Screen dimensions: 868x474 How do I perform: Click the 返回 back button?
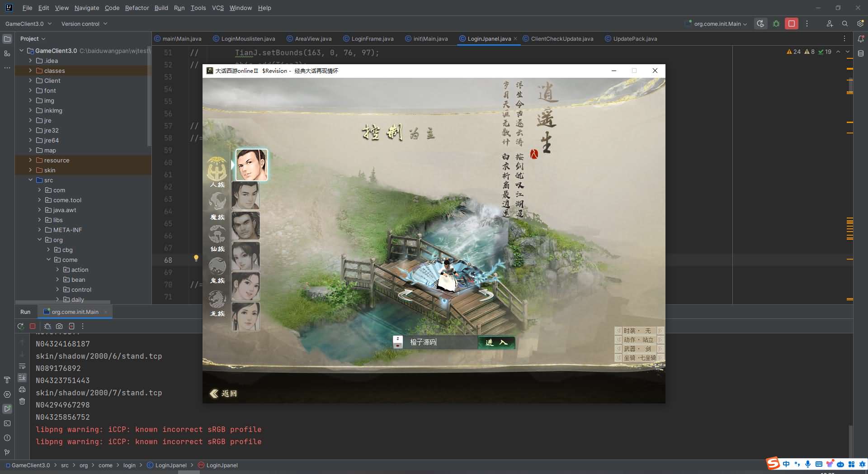(x=224, y=393)
